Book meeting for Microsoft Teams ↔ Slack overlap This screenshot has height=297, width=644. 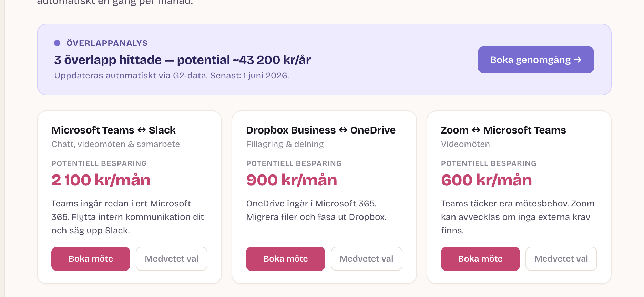91,259
